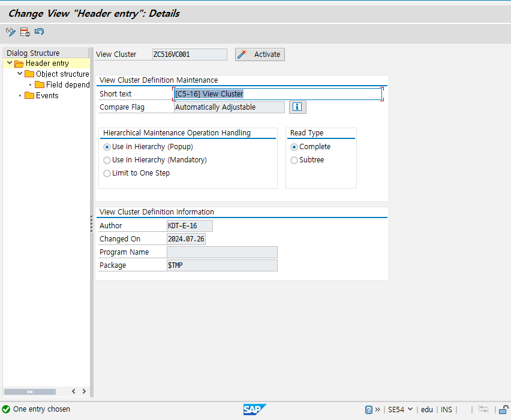Screen dimensions: 511x420
Task: Click the Compare Flag Automatically Adjustable field
Action: pos(230,107)
